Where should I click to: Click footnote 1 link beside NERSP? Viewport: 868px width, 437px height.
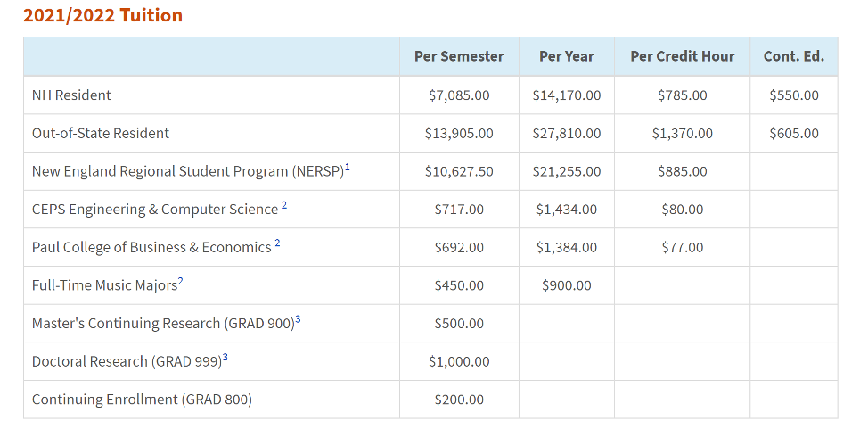tap(348, 168)
